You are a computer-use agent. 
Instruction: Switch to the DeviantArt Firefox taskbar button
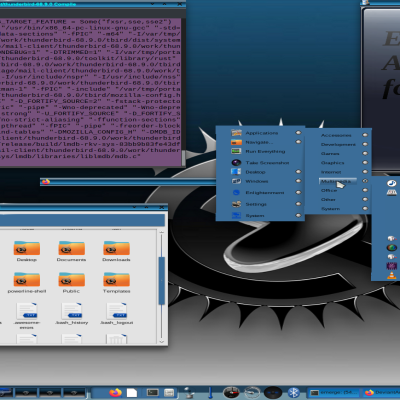click(382, 392)
